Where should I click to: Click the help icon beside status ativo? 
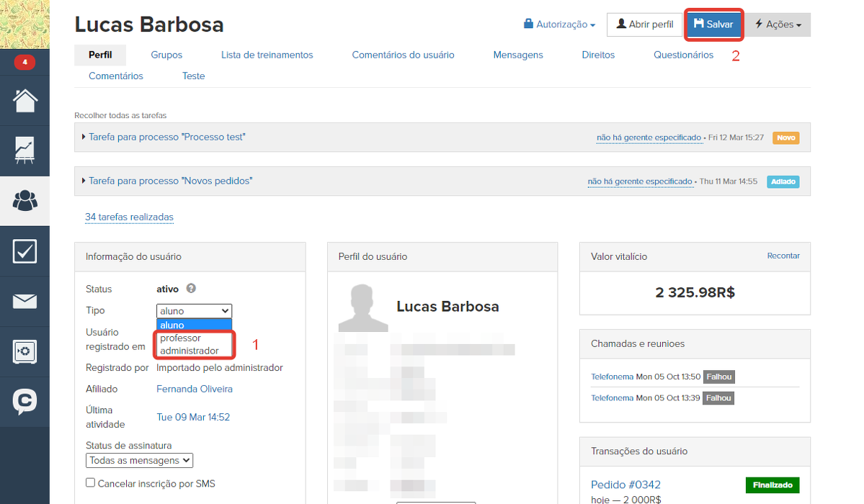click(191, 289)
